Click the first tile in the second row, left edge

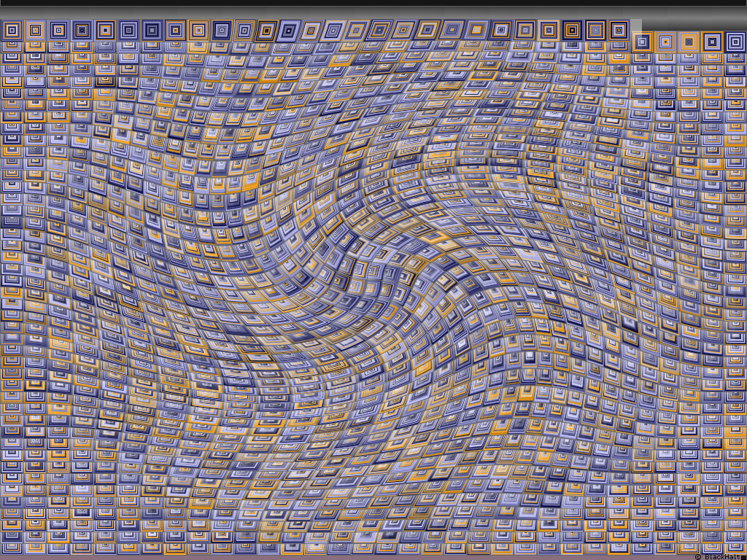pyautogui.click(x=12, y=47)
